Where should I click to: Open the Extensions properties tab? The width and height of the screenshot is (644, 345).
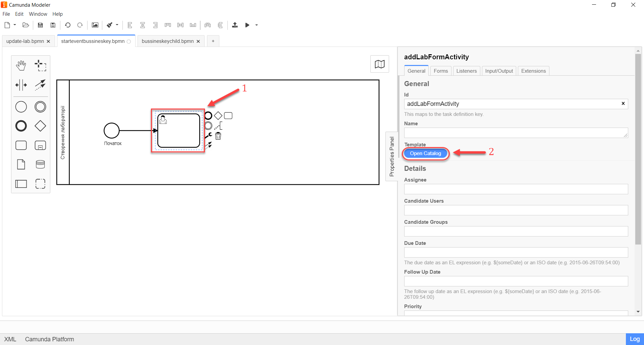point(533,71)
